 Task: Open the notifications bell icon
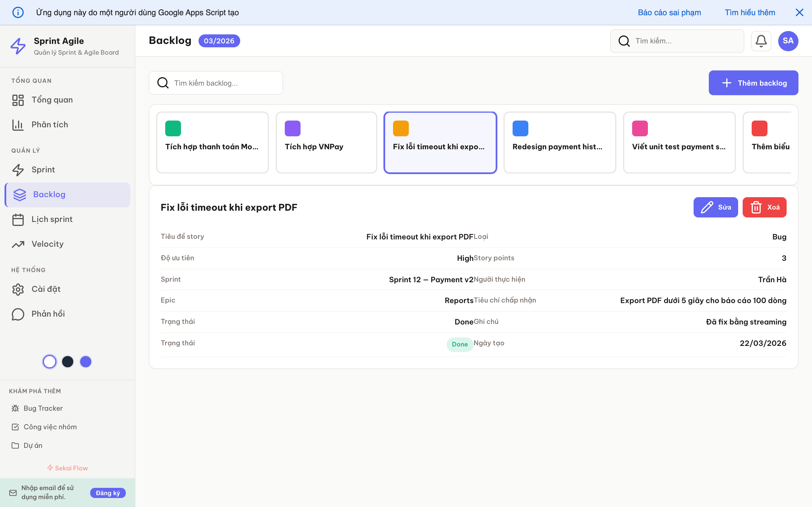click(761, 41)
